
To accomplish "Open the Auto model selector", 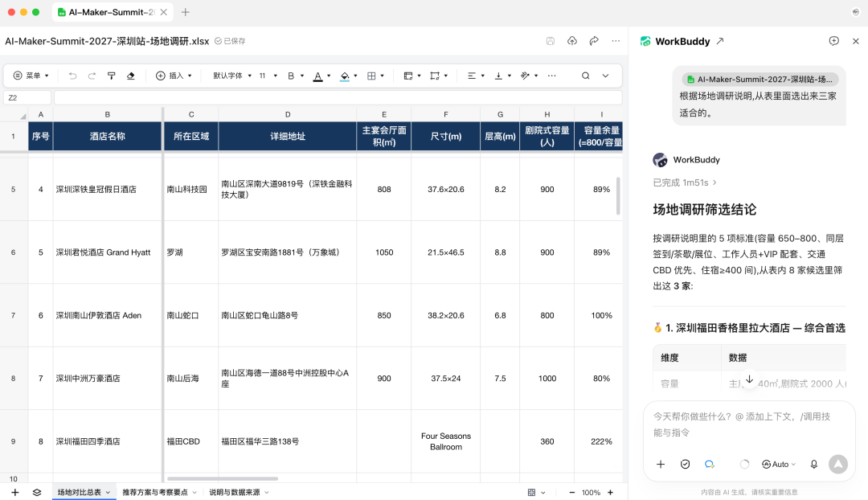I will (779, 464).
